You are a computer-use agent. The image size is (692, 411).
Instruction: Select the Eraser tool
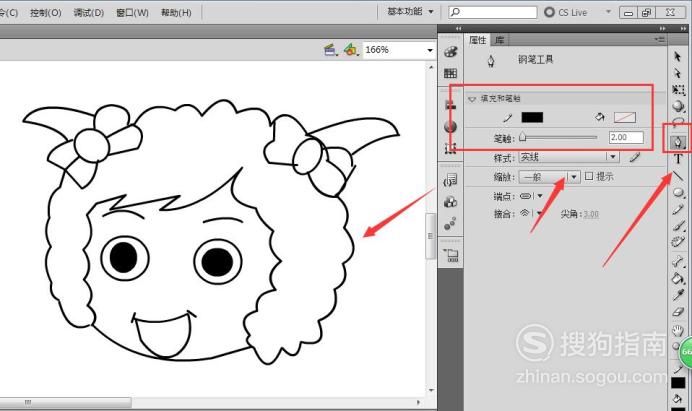tap(678, 312)
